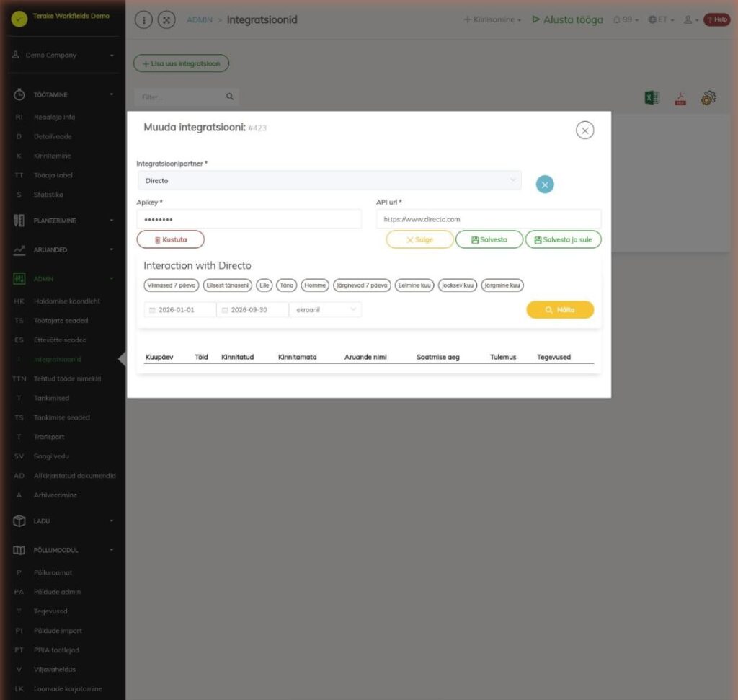This screenshot has width=738, height=700.
Task: Click ADMIN breadcrumb link
Action: 200,19
